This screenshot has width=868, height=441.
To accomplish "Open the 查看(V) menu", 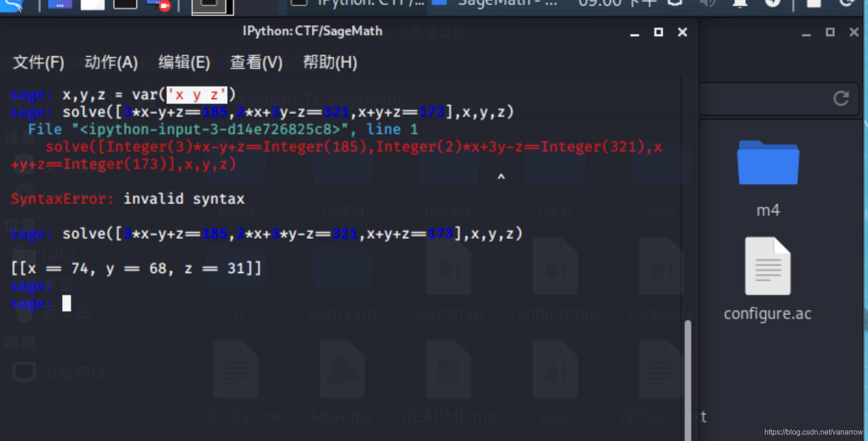I will [257, 62].
